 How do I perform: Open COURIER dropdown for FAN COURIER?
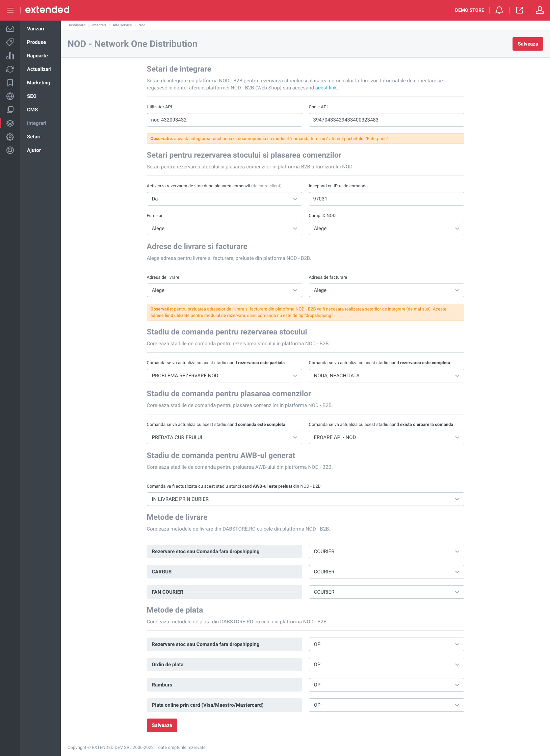tap(386, 592)
